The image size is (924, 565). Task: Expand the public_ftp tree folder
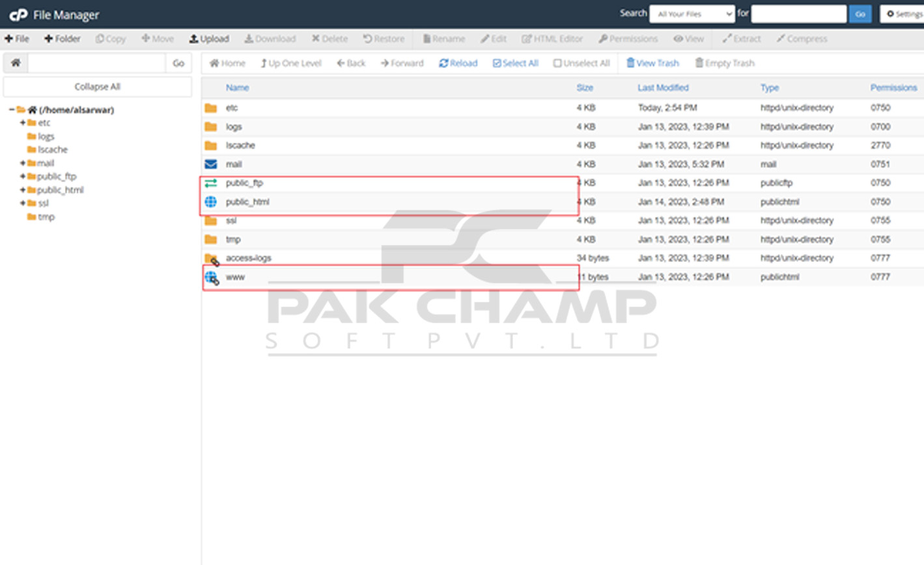(x=23, y=176)
